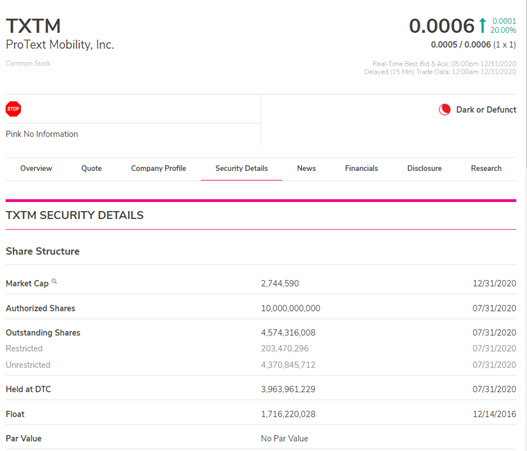Click the TXTM SECURITY DETAILS heading
The width and height of the screenshot is (527, 451).
coord(75,215)
